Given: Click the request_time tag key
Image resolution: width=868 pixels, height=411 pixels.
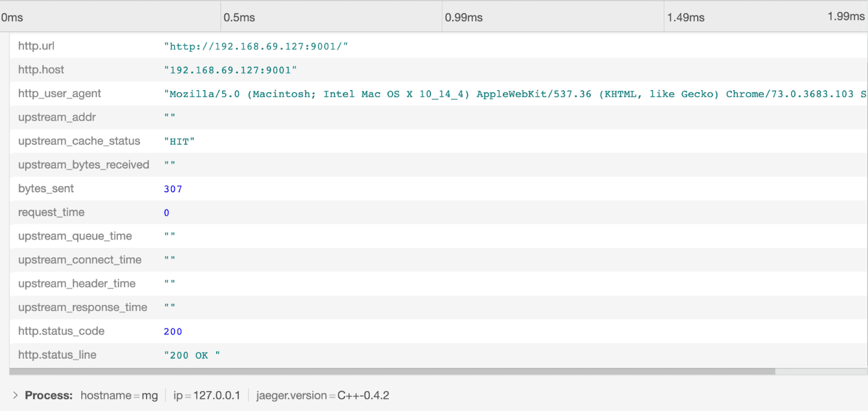Looking at the screenshot, I should (x=51, y=213).
